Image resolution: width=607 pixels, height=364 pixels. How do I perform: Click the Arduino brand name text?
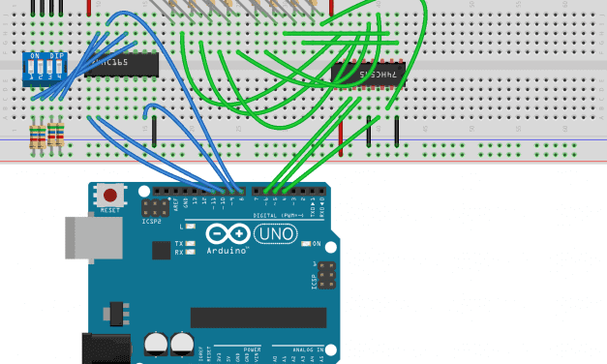[227, 251]
